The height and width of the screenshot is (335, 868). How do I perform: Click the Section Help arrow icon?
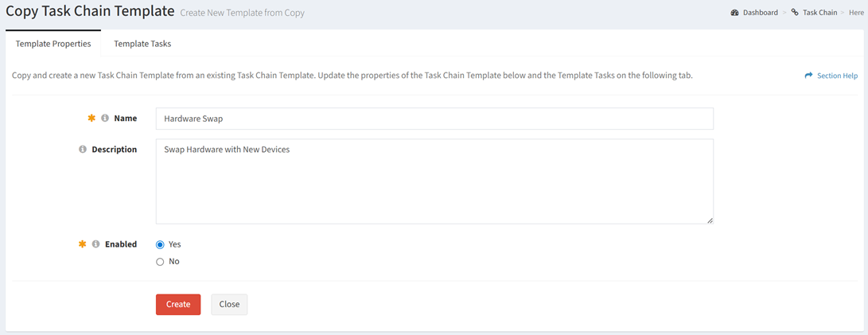click(x=809, y=76)
